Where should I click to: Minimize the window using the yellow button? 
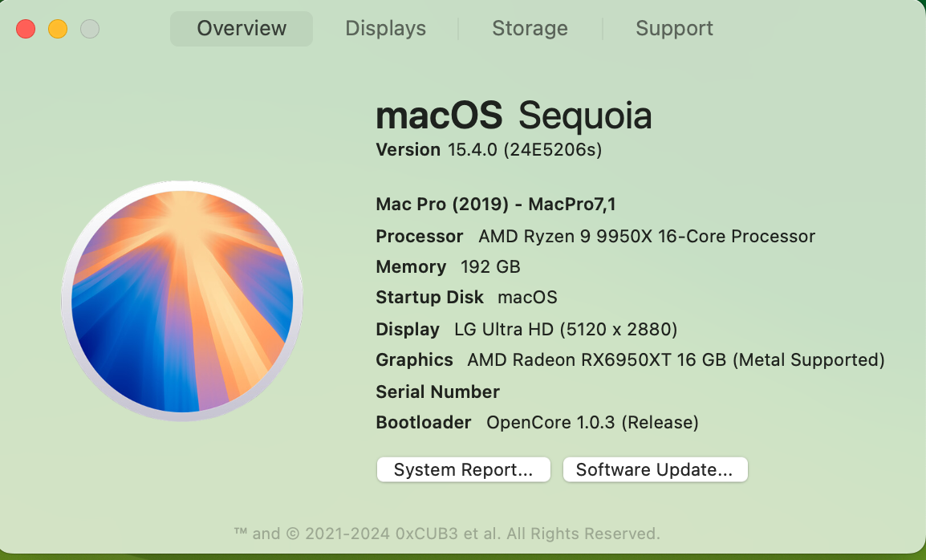pos(58,30)
